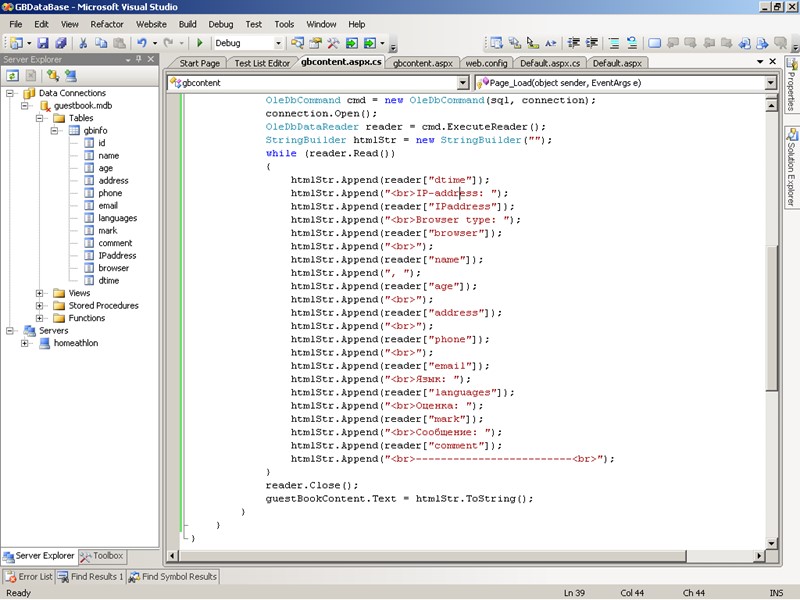
Task: Click the Cut scissors icon
Action: tap(84, 43)
